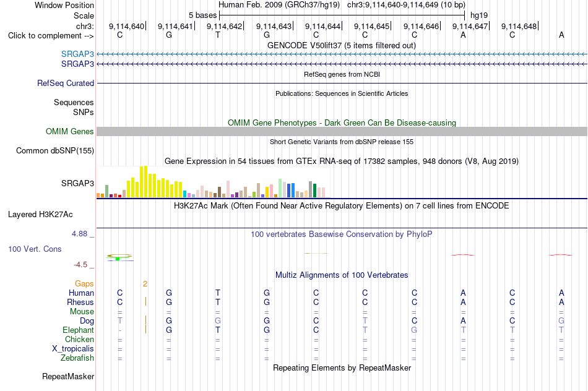Open the RefSeq Curated track label
588x391 pixels.
click(66, 84)
